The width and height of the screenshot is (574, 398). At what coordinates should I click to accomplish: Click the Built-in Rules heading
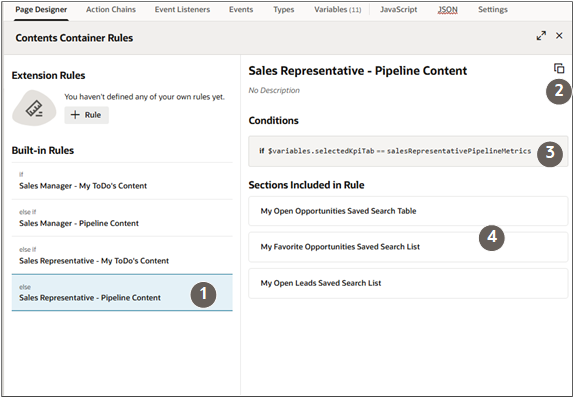(43, 150)
